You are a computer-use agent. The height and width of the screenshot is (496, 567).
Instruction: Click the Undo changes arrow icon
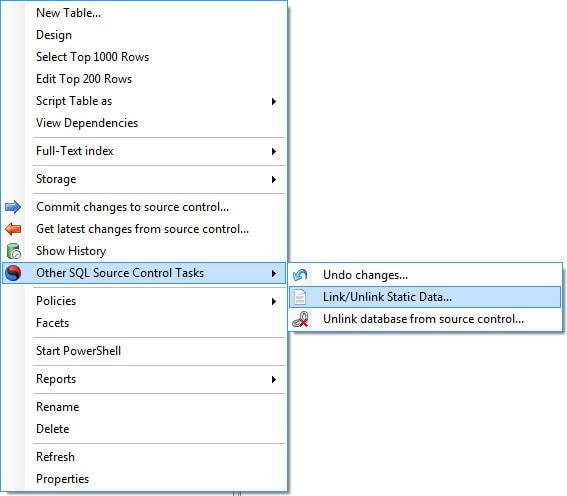[x=300, y=275]
